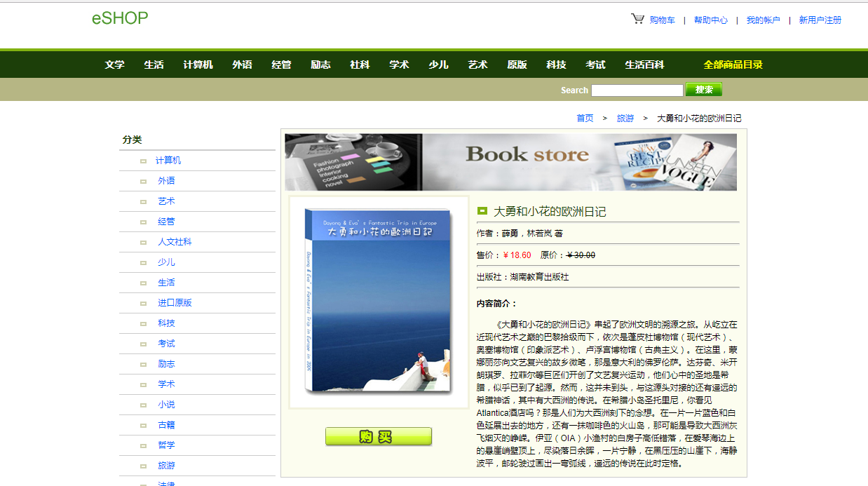Open the 文学 navigation menu item
Image resolution: width=868 pixels, height=486 pixels.
[x=115, y=65]
